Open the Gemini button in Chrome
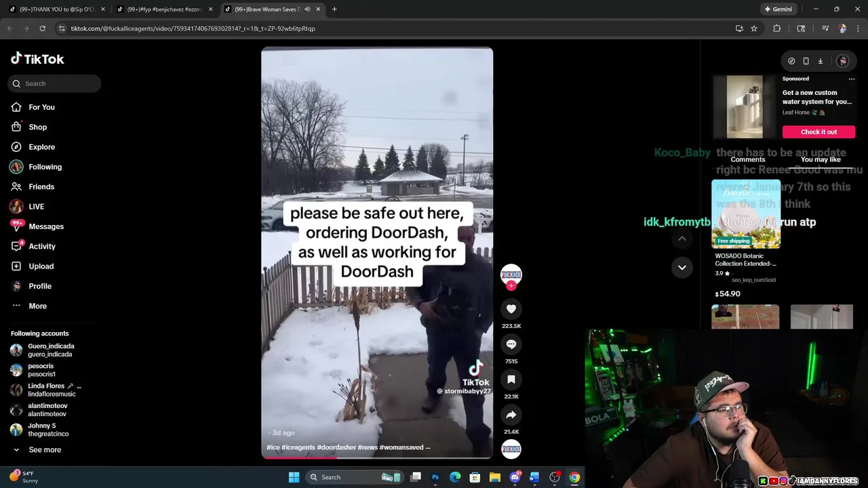 (778, 9)
